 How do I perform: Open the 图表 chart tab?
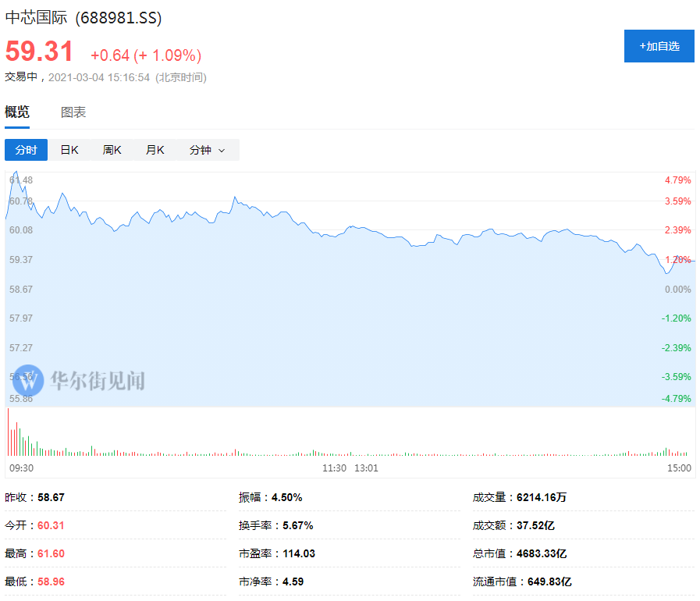[73, 112]
